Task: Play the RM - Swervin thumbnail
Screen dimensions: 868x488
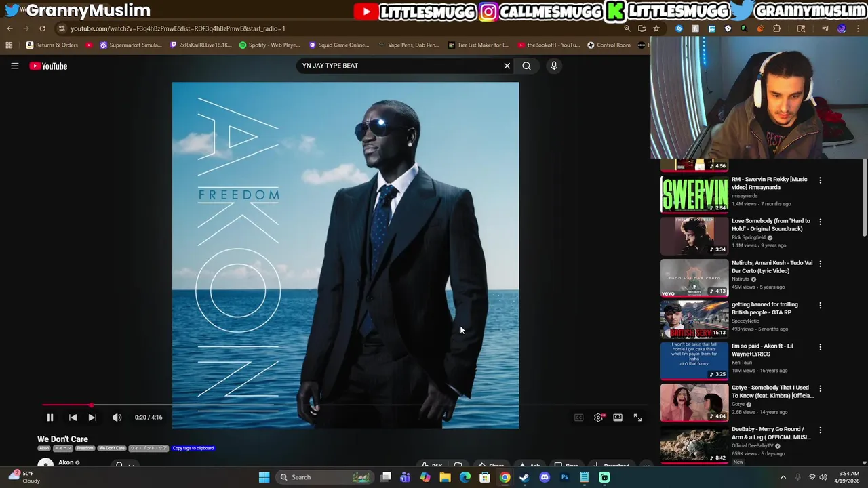Action: click(x=694, y=194)
